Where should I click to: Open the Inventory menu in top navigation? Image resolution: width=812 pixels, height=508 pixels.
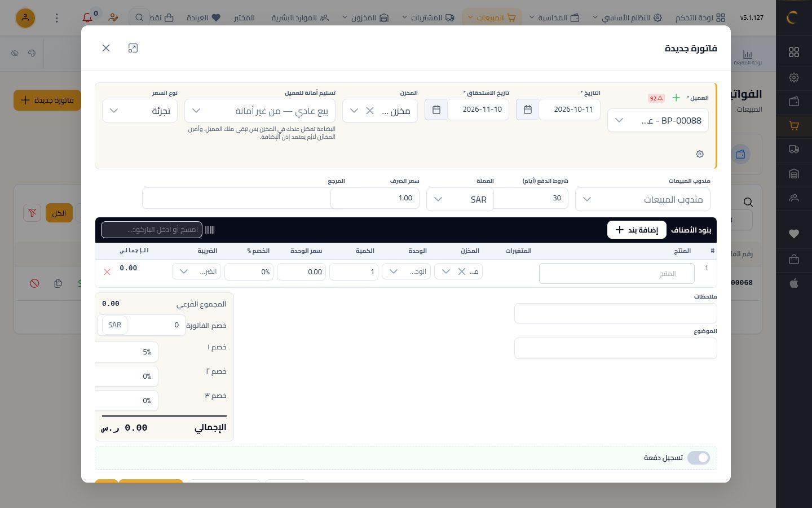pos(365,17)
